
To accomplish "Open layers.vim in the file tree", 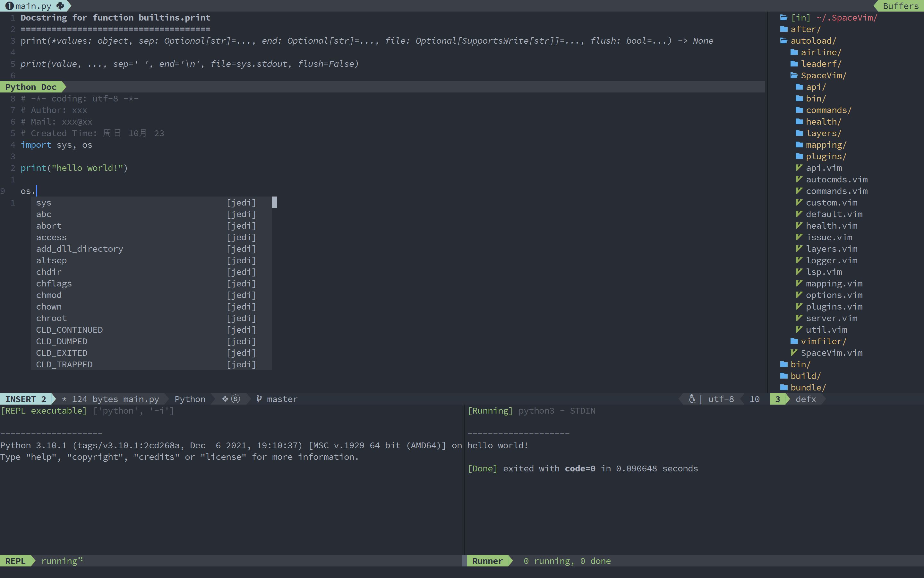I will click(832, 249).
